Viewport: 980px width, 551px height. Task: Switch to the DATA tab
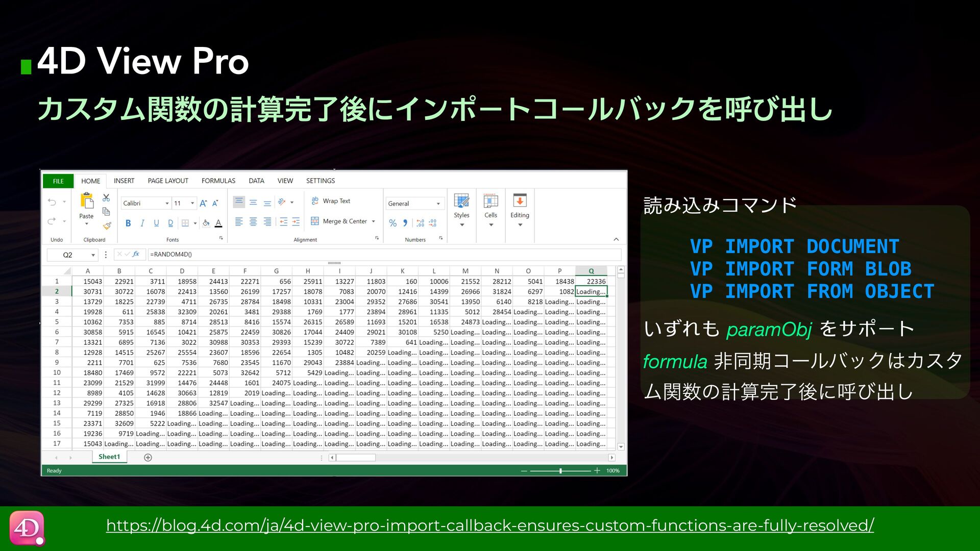click(x=256, y=181)
